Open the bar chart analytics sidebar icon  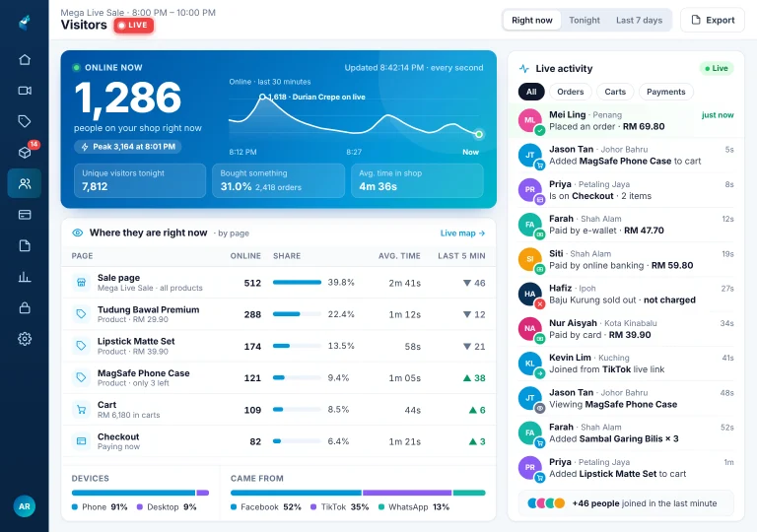(25, 277)
